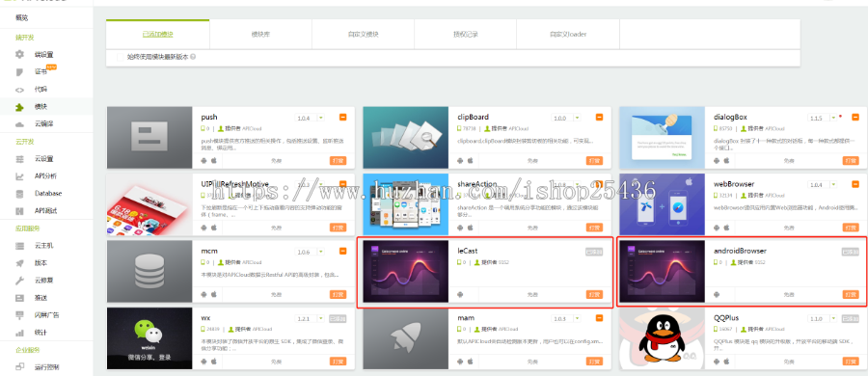This screenshot has height=376, width=868.
Task: Click orange 打赏 button on androidBrowser card
Action: (851, 295)
